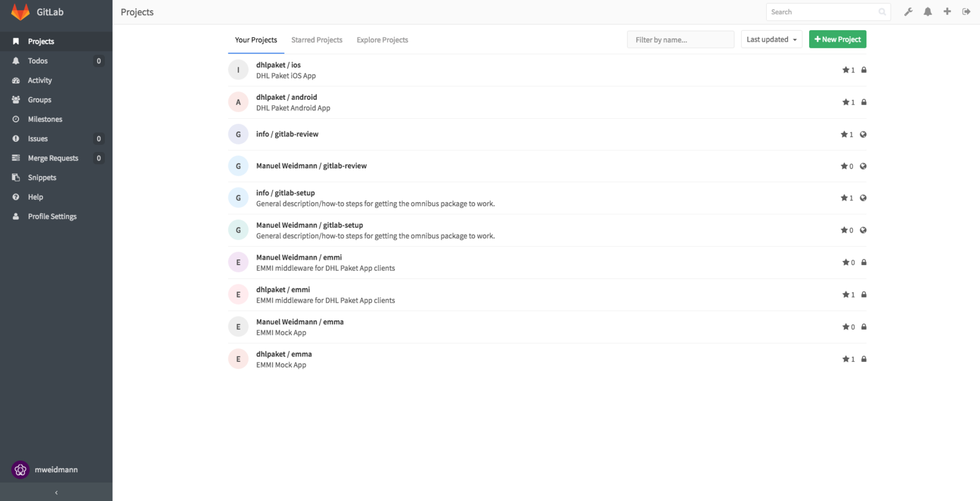
Task: Collapse the sidebar with the bottom chevron
Action: (x=56, y=492)
